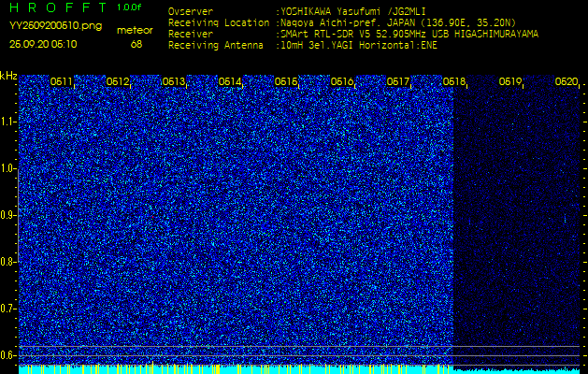Click the Receiving Location field label
The width and height of the screenshot is (588, 374).
point(219,22)
